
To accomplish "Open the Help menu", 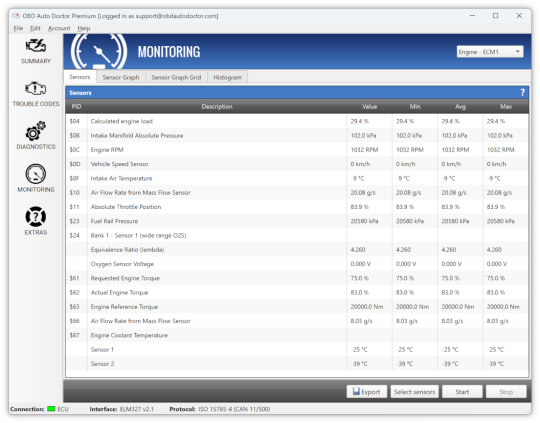I will 84,28.
